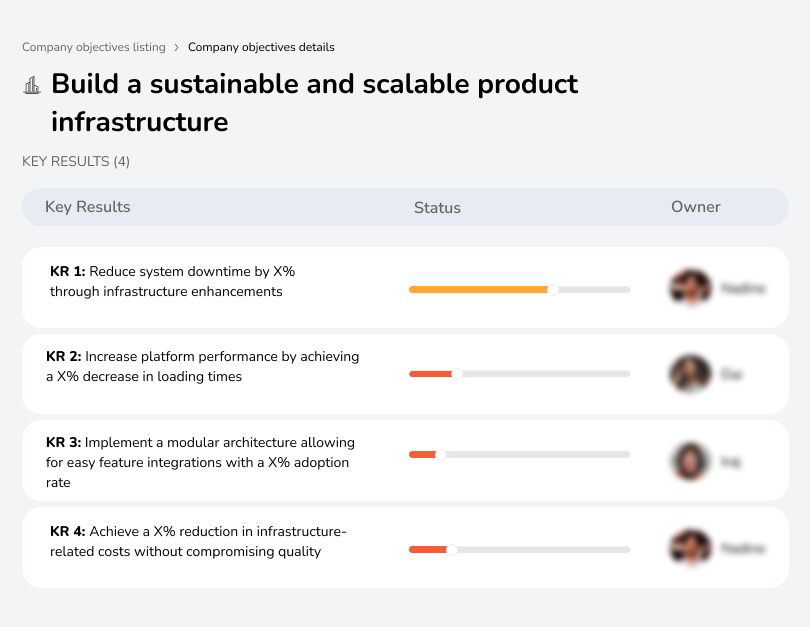Sort by the Status column header
This screenshot has height=627, width=810.
coord(437,207)
